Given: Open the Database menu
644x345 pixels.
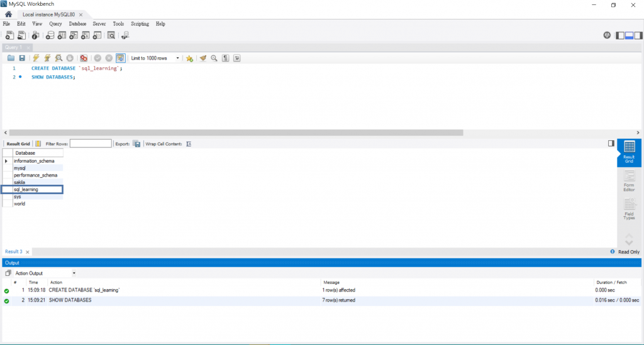Looking at the screenshot, I should (77, 24).
